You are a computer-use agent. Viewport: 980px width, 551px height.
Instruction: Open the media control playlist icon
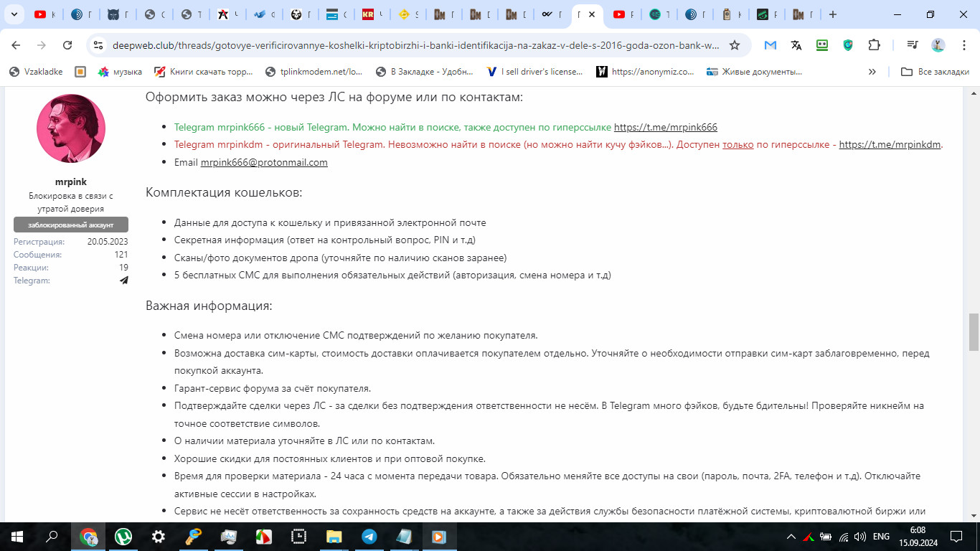tap(912, 44)
